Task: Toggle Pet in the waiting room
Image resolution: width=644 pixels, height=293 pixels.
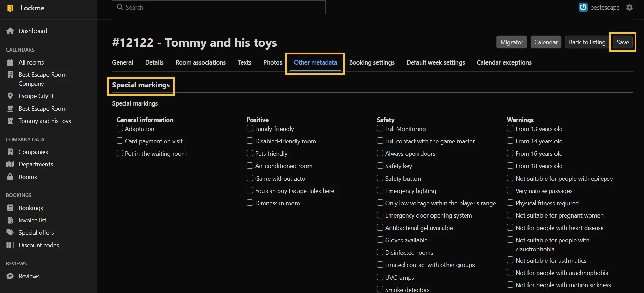Action: pyautogui.click(x=120, y=153)
